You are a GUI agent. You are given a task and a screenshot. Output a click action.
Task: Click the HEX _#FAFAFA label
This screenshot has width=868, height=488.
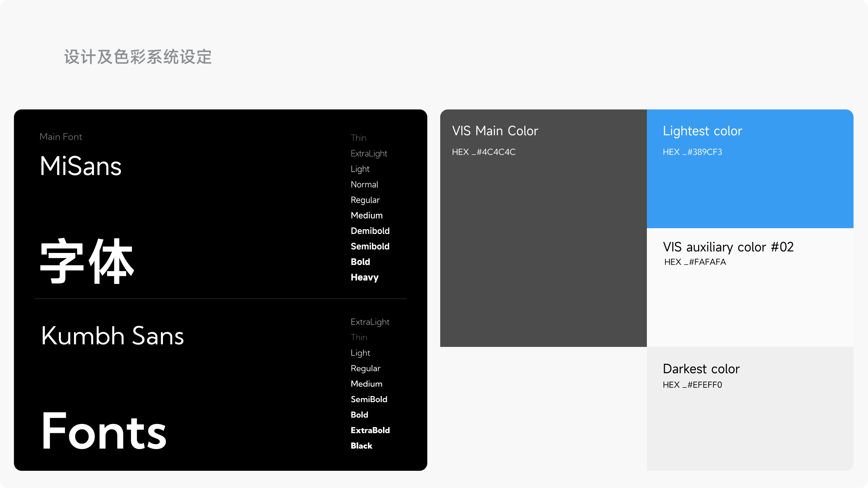pyautogui.click(x=695, y=262)
